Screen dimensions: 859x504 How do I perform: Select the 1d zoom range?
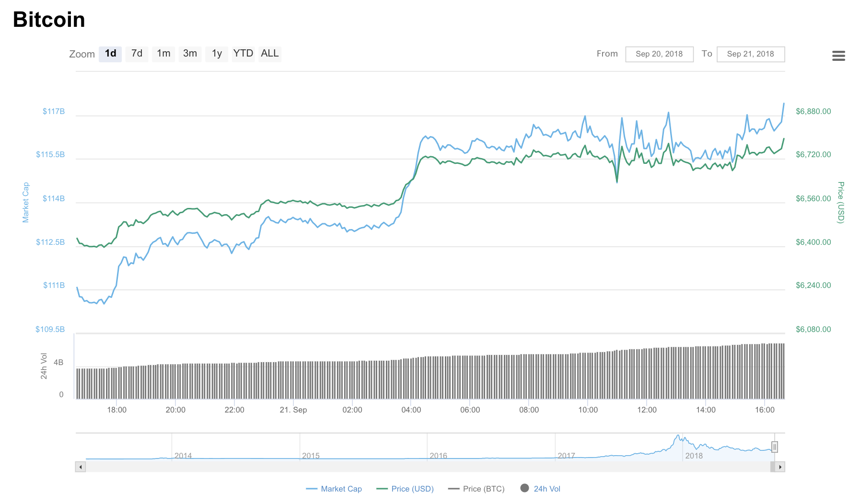pos(110,54)
